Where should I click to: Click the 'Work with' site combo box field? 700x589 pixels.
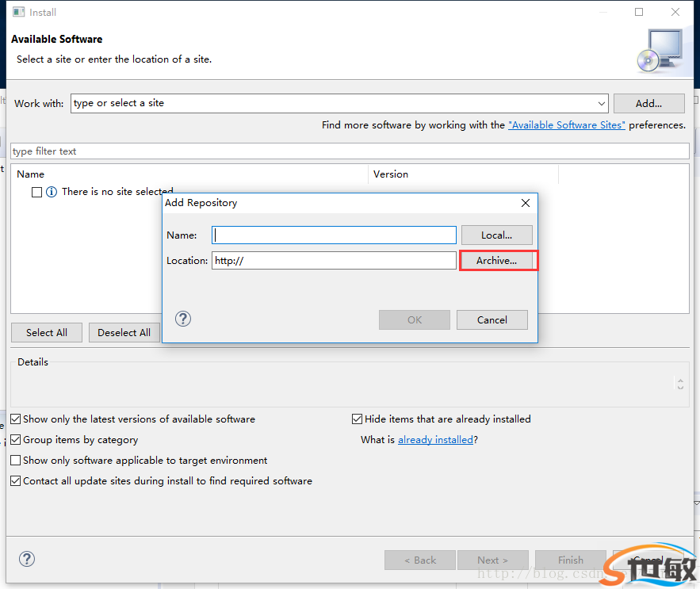click(339, 104)
